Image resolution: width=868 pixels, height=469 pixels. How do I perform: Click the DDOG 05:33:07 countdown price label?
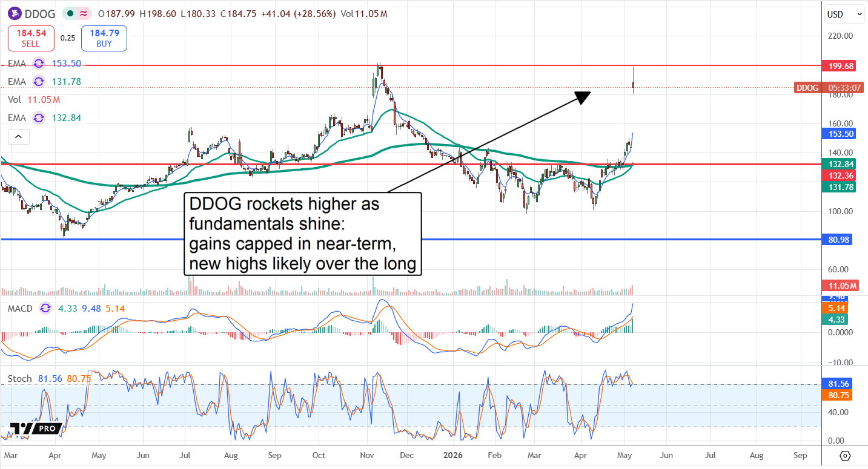[829, 88]
